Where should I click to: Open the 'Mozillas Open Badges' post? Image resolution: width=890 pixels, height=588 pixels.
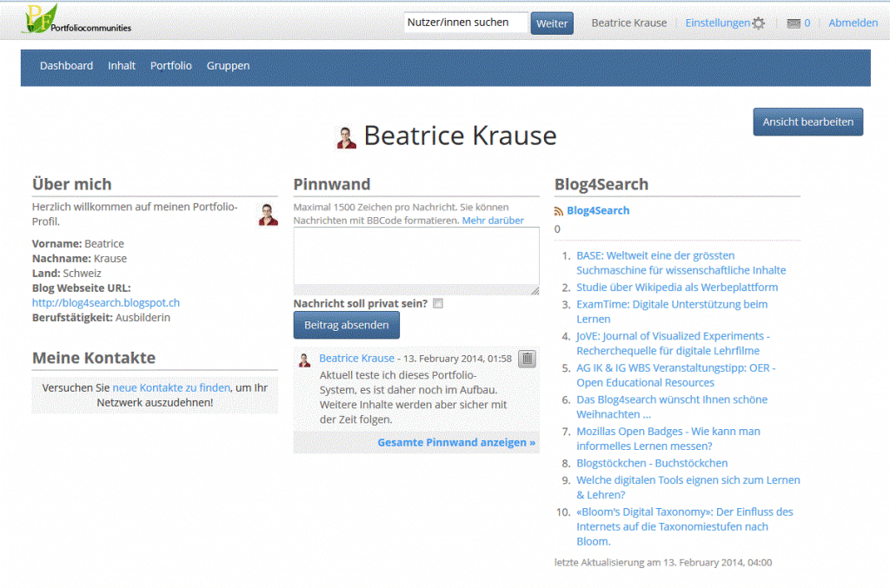point(668,439)
